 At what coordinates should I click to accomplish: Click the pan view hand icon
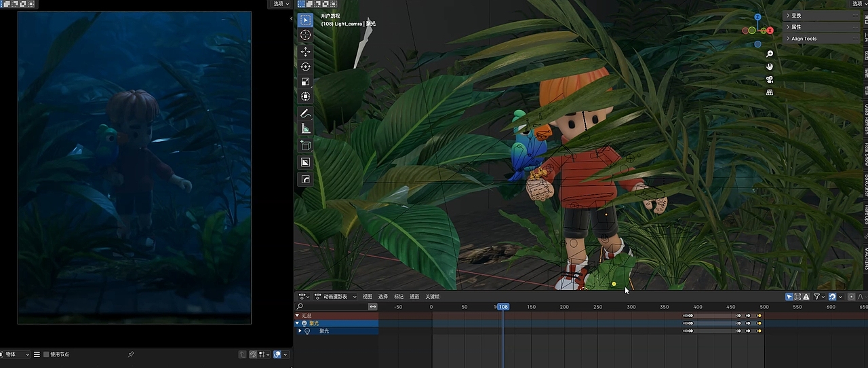(770, 67)
